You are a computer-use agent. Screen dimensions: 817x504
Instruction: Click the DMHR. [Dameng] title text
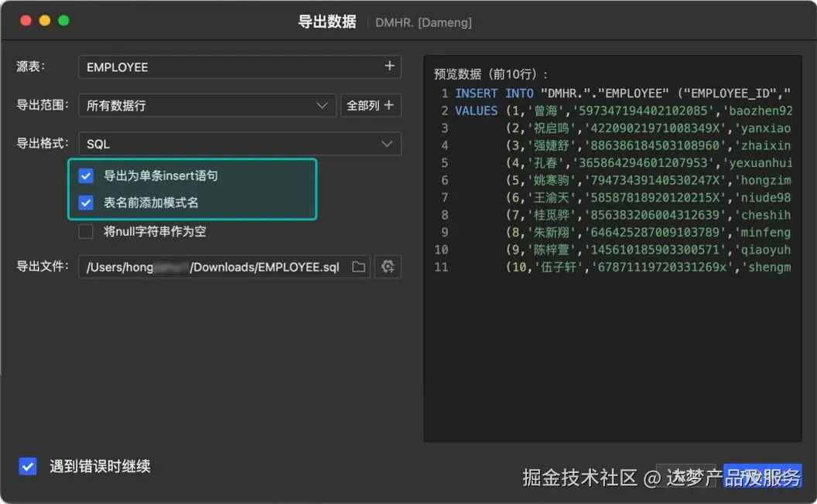pyautogui.click(x=423, y=22)
